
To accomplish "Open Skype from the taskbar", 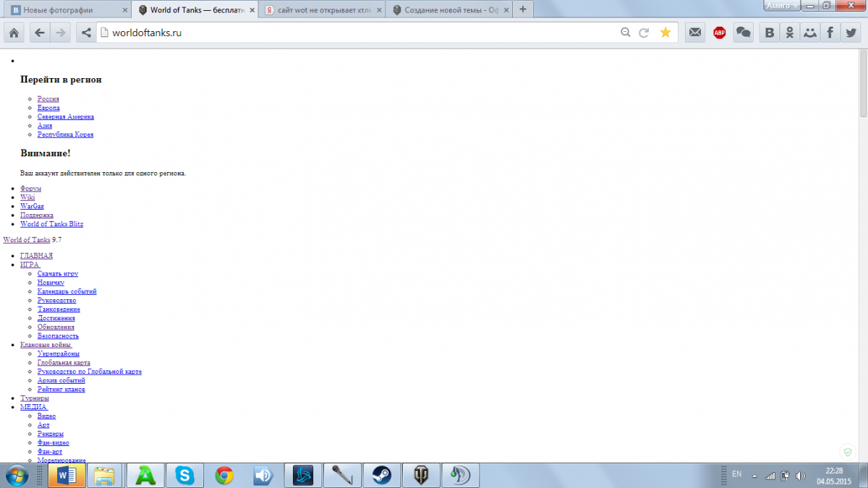I will tap(185, 475).
